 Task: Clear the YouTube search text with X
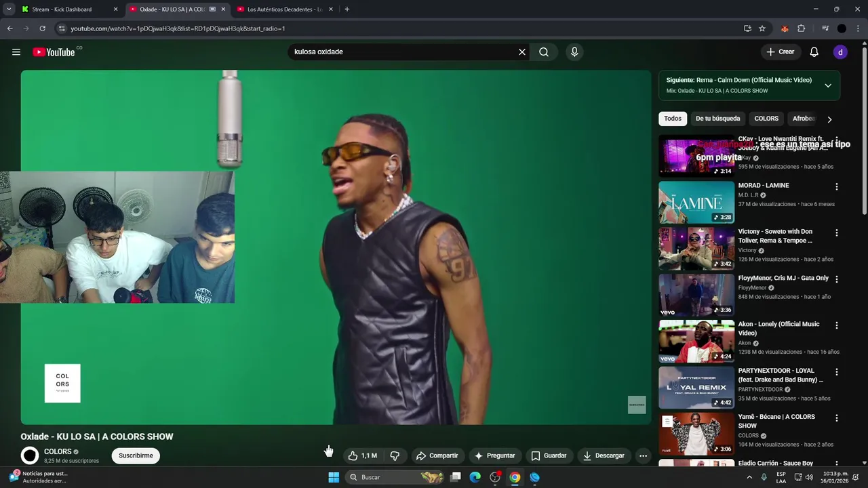[522, 52]
